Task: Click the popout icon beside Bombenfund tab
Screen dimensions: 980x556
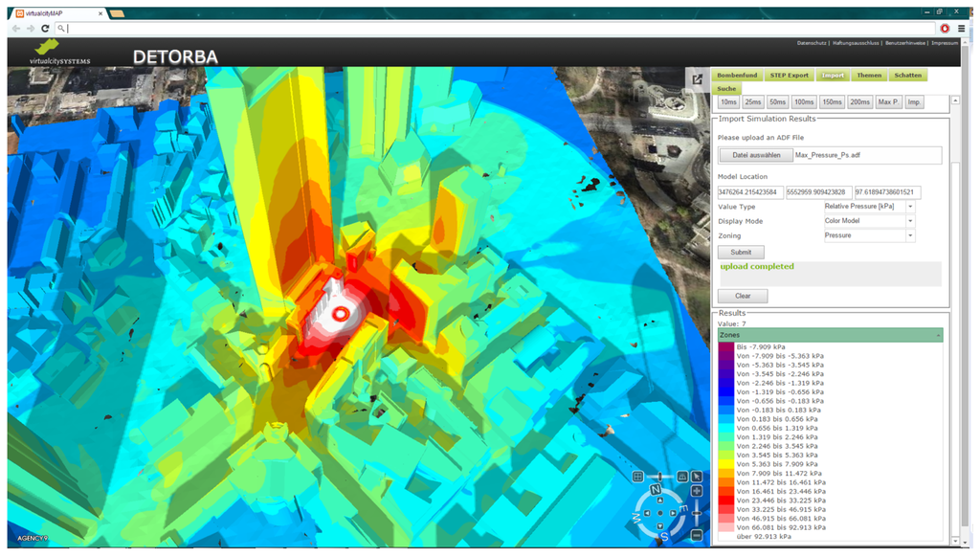Action: click(x=699, y=80)
